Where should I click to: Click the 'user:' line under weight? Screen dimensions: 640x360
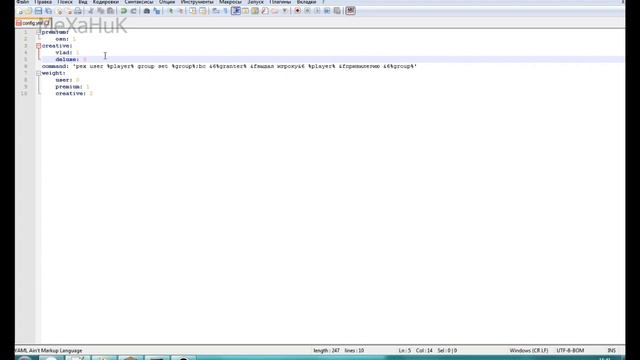pos(67,80)
